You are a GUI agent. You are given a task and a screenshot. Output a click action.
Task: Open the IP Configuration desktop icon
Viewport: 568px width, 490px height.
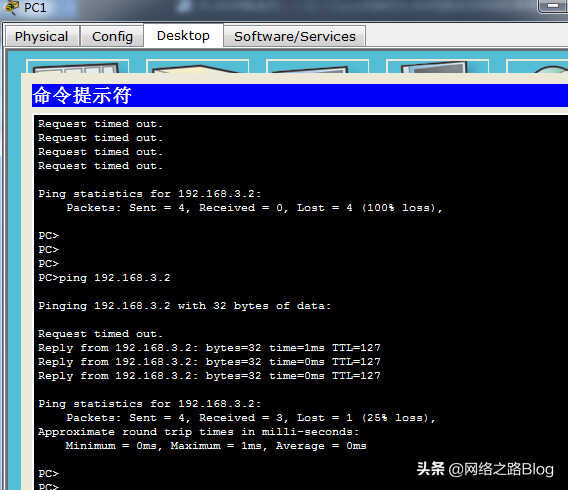pyautogui.click(x=78, y=66)
